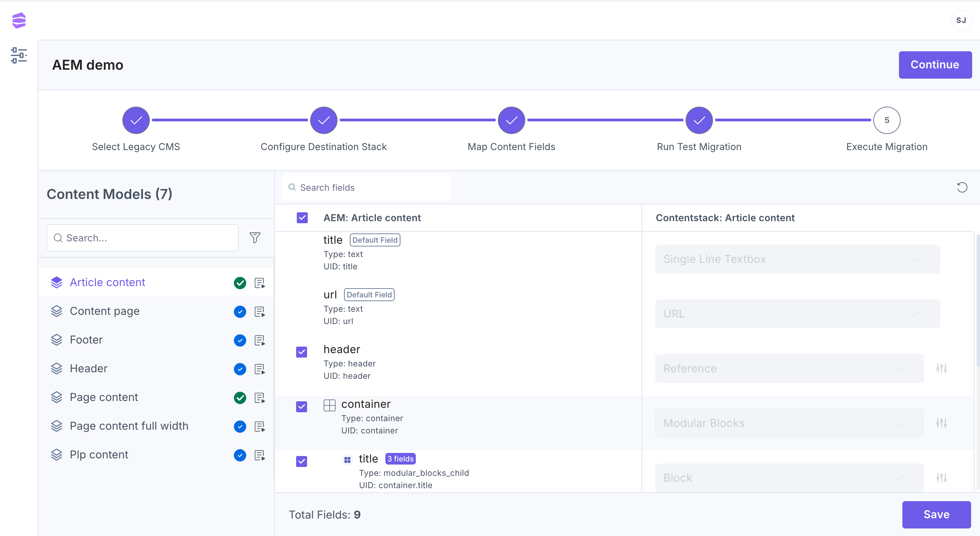Screen dimensions: 980x536
Task: Select the Content page content model
Action: [x=105, y=311]
